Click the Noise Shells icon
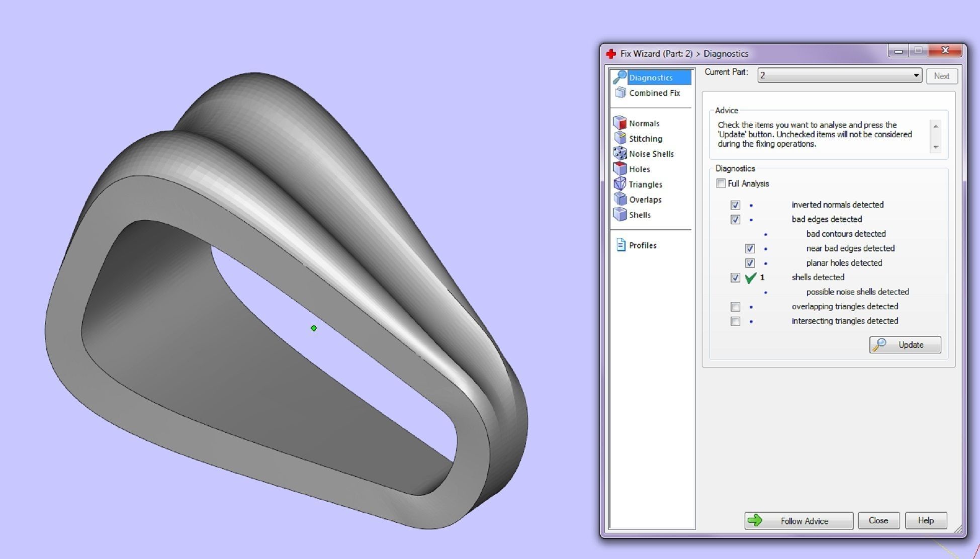This screenshot has width=980, height=559. 620,153
